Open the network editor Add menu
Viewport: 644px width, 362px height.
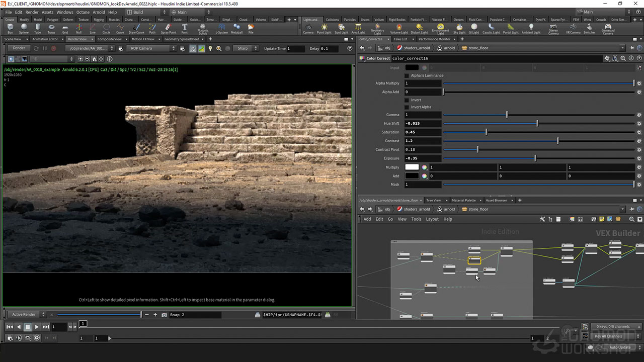[x=367, y=219]
